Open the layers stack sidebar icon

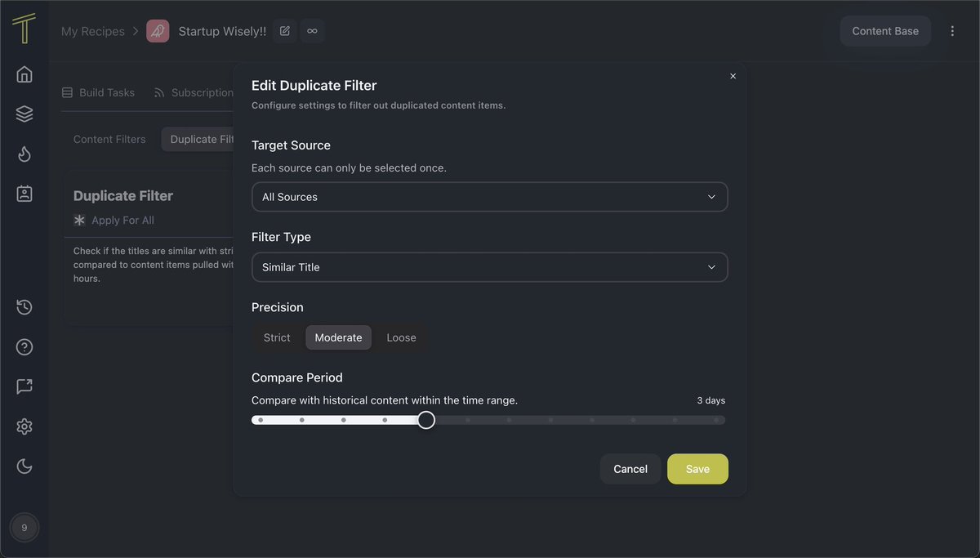[24, 114]
